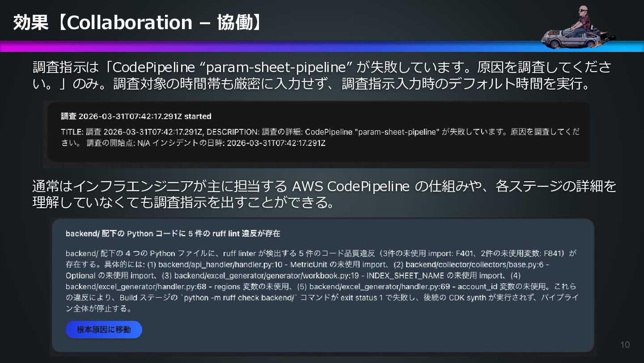This screenshot has width=644, height=363.
Task: Click the "調査 2026-03-31T07:42:17.291Z started" heading
Action: tap(136, 116)
